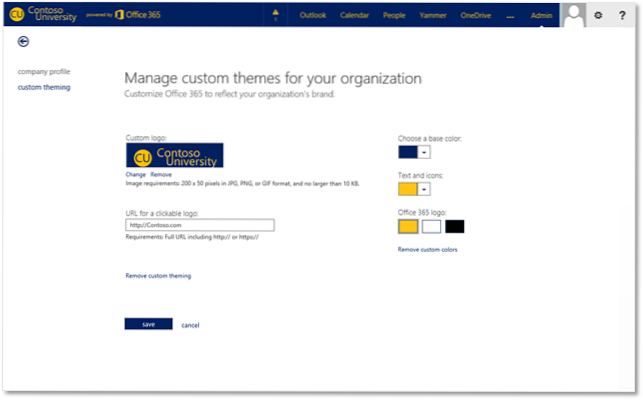Open the Admin menu
643x400 pixels.
click(541, 15)
